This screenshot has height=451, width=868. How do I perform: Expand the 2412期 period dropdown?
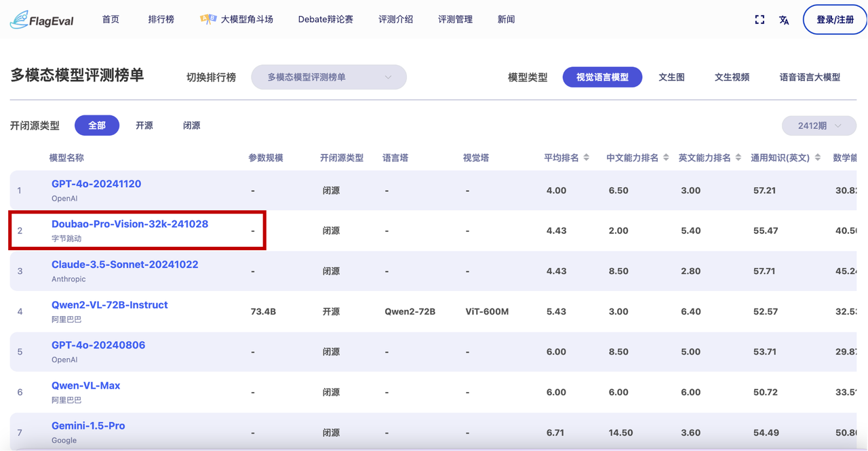pos(818,125)
